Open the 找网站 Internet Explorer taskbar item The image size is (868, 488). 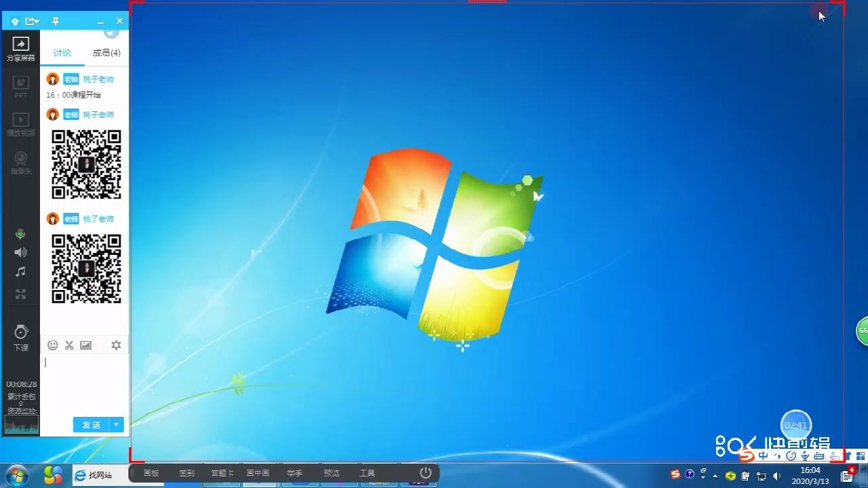coord(100,475)
